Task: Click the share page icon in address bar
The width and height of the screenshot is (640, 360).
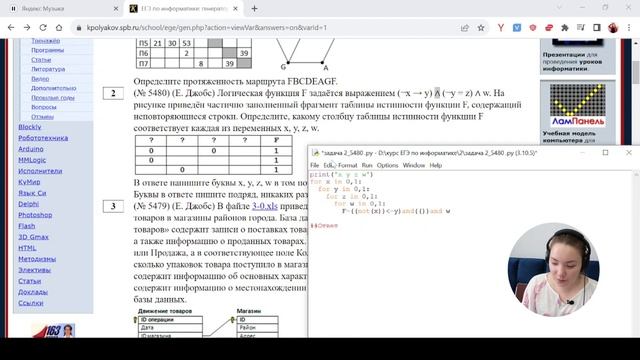Action: click(x=464, y=28)
